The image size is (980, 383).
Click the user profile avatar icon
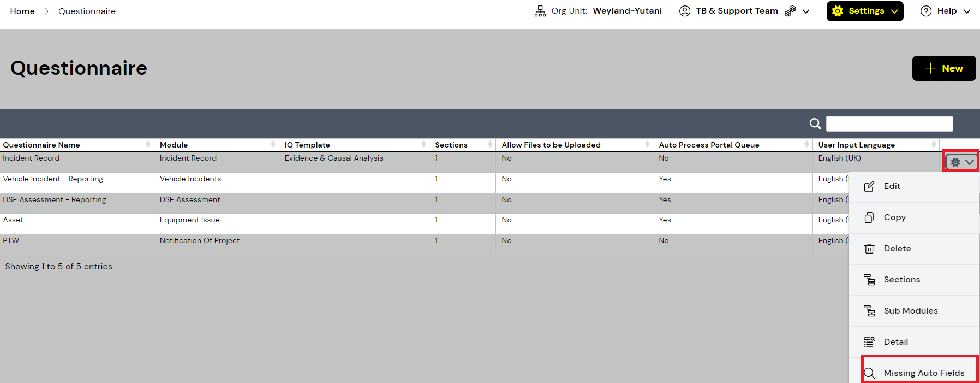[x=684, y=11]
